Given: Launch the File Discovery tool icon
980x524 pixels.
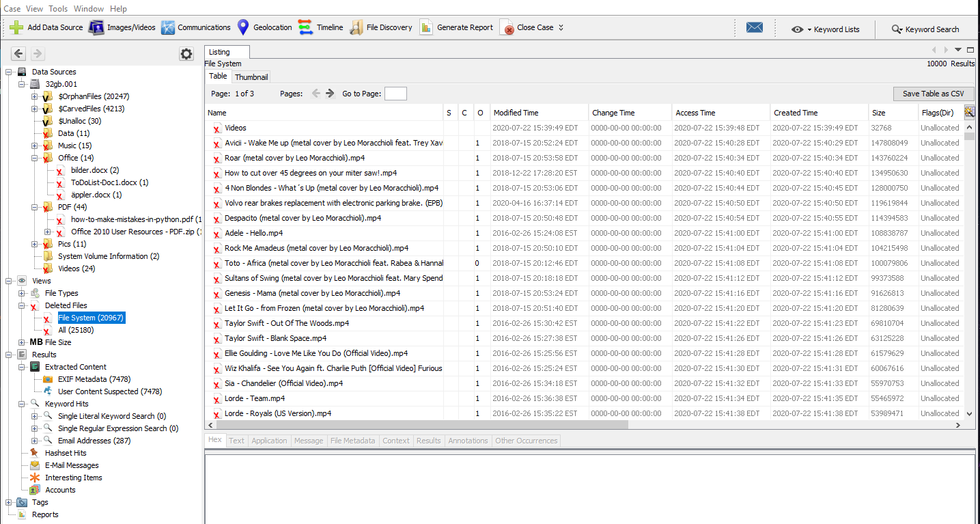Looking at the screenshot, I should point(356,27).
